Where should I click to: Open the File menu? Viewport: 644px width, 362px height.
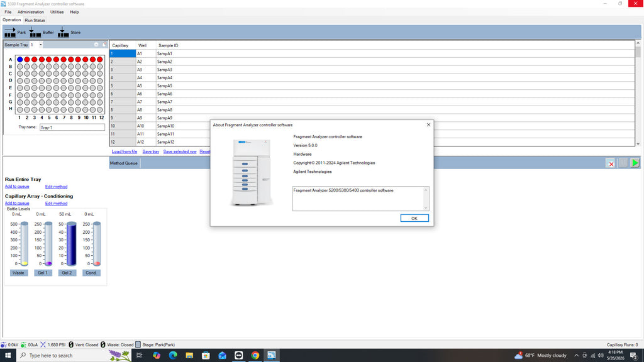tap(8, 12)
